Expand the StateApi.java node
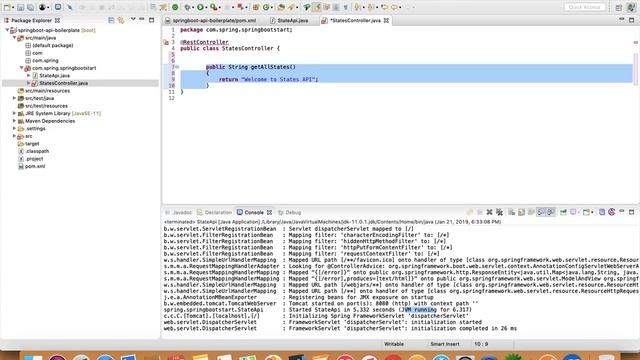 tap(29, 76)
